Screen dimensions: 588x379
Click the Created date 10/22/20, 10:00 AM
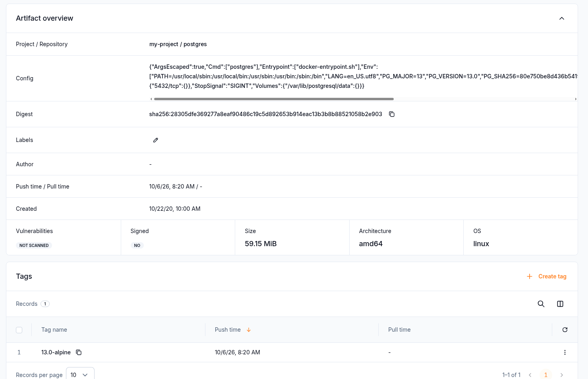click(175, 209)
